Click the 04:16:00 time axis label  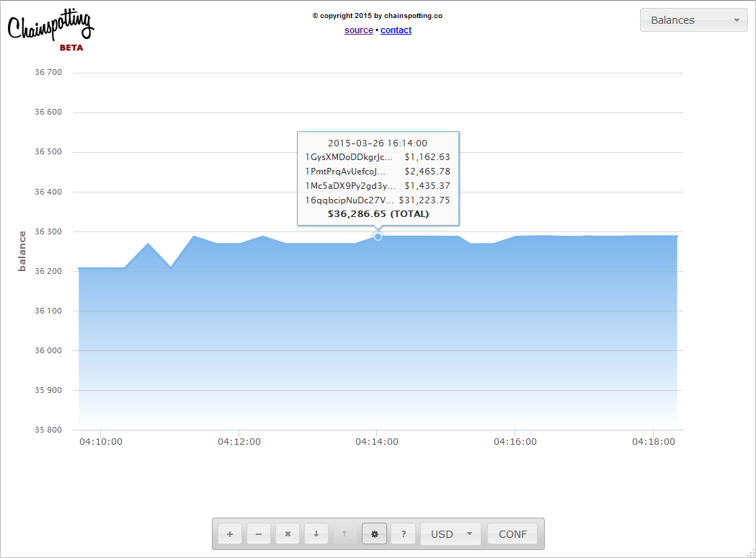pos(515,442)
